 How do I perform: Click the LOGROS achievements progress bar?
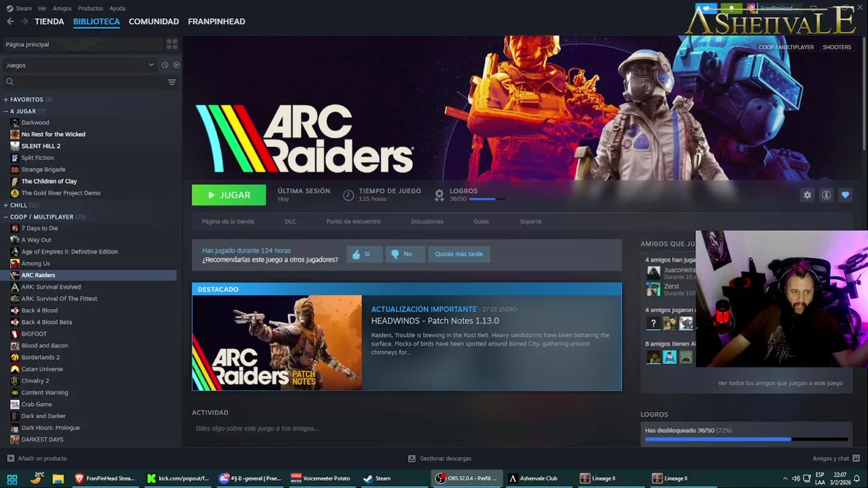pos(487,199)
